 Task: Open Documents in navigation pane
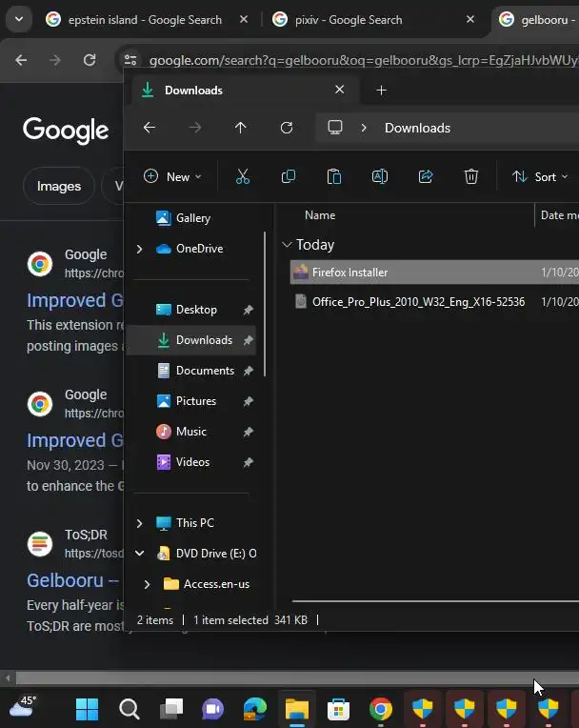click(195, 371)
